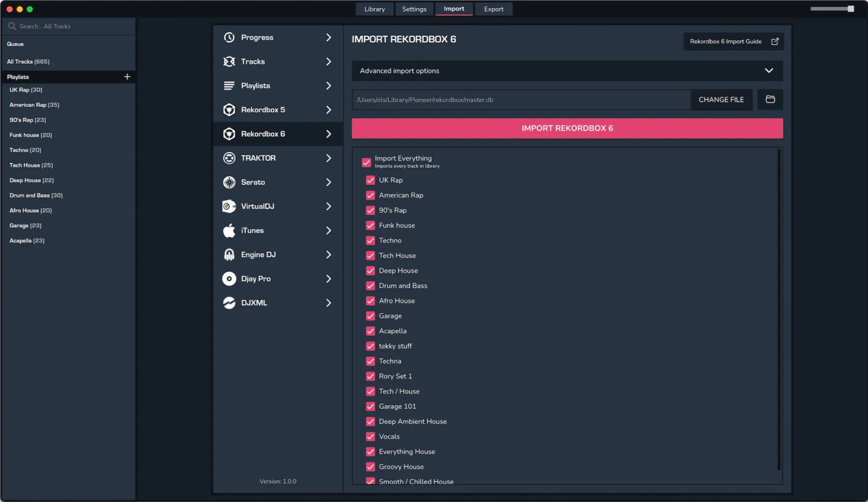Select the Djay Pro disc icon
Screen dimensions: 868x502
(229, 279)
